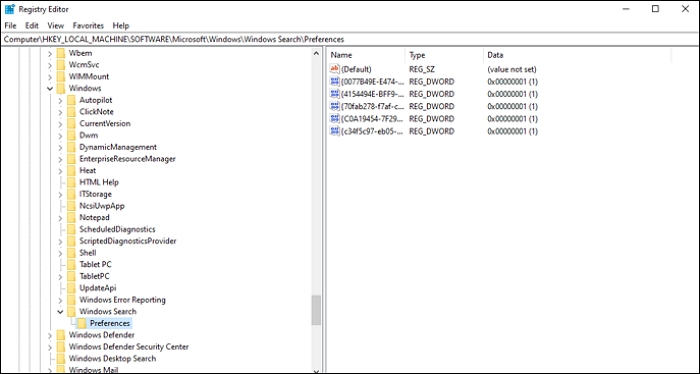Expand the Dwm key

pyautogui.click(x=60, y=135)
